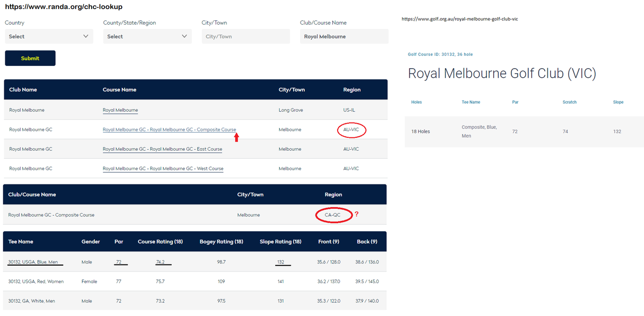Image resolution: width=644 pixels, height=316 pixels.
Task: Click the Club/Course Name field with Royal Melbourne
Action: coord(344,36)
